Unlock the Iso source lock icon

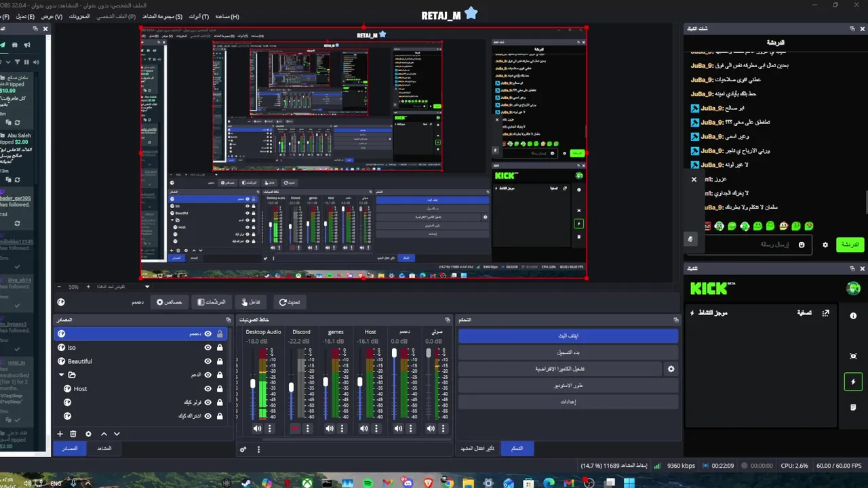pos(220,348)
